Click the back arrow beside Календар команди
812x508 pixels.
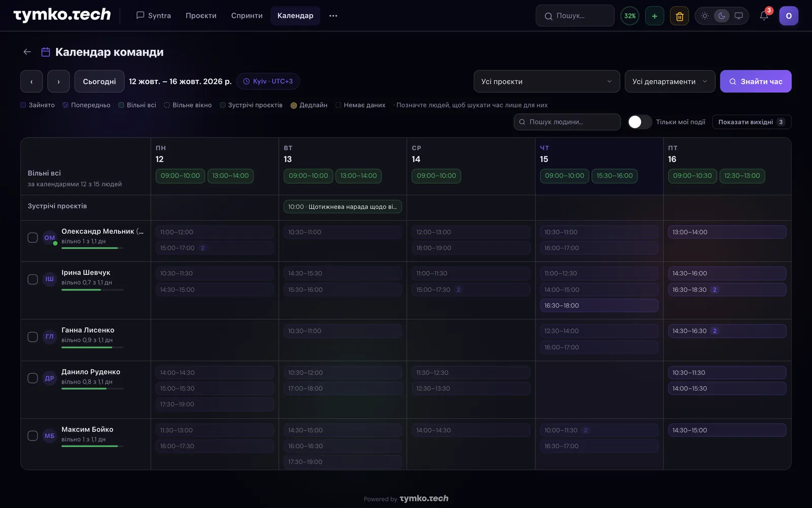27,52
